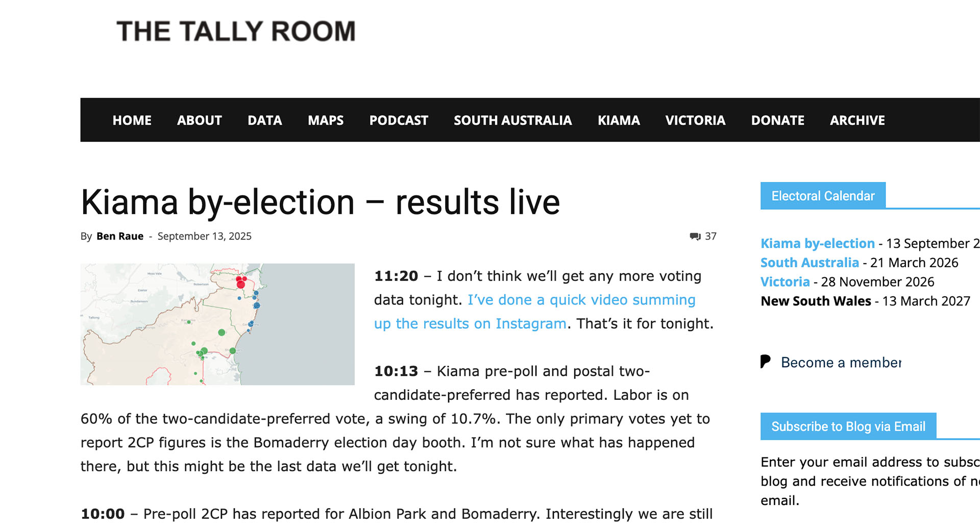Click Kiama in the navigation bar
The width and height of the screenshot is (980, 527).
tap(618, 121)
